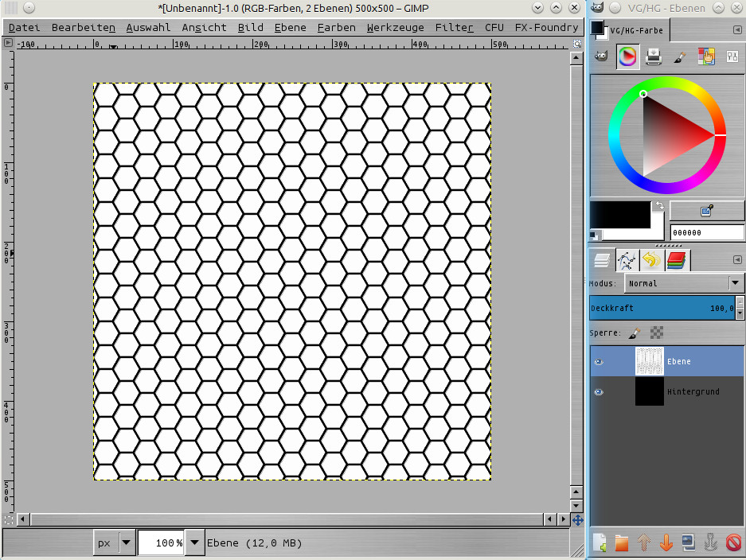Viewport: 746px width, 560px height.
Task: Open the palette color selector
Action: pos(706,56)
